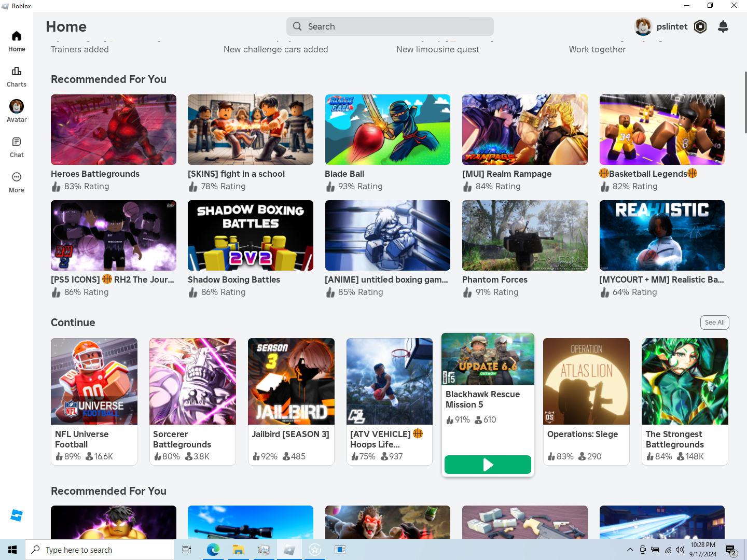Open Heroes Battlegrounds thumbnail

pos(114,130)
